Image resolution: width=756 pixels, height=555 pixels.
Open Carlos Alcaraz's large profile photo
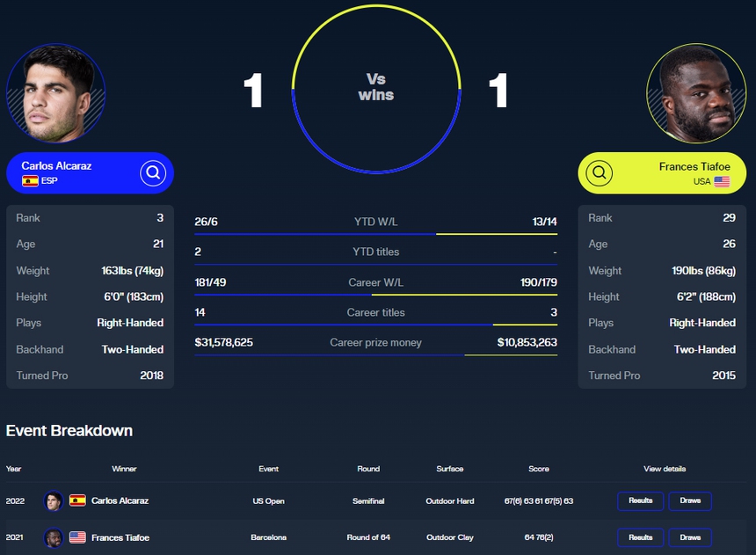(x=55, y=92)
